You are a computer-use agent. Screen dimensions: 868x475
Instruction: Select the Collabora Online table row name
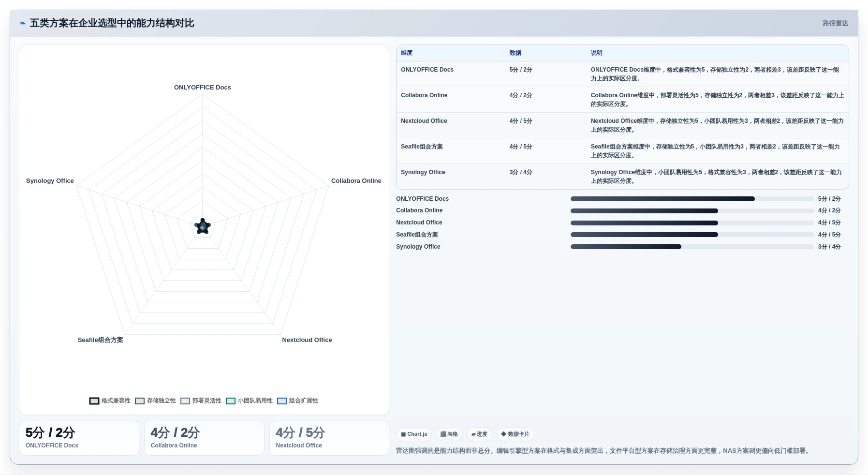424,95
